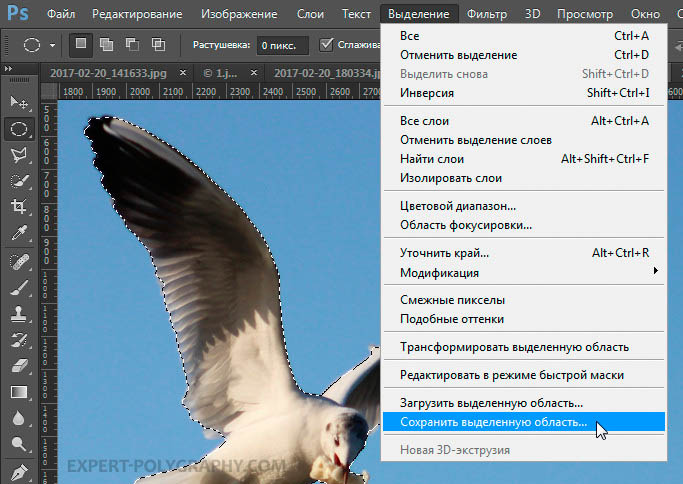Image resolution: width=683 pixels, height=484 pixels.
Task: Select the Move tool
Action: pos(19,103)
